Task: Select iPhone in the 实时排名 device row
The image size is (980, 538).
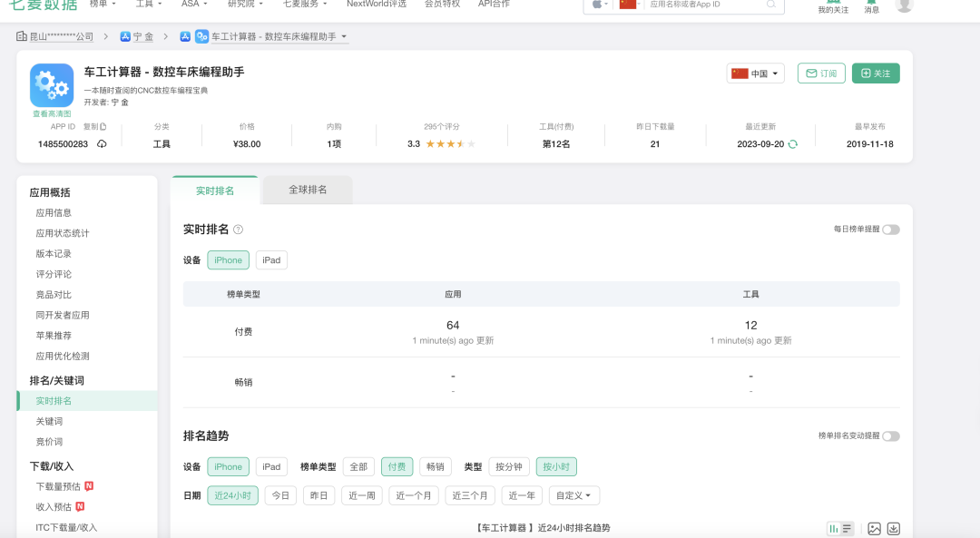Action: click(x=228, y=260)
